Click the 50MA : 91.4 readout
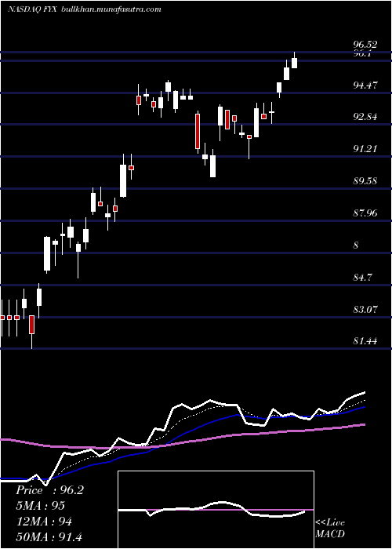Image resolution: width=392 pixels, height=549 pixels. [49, 536]
